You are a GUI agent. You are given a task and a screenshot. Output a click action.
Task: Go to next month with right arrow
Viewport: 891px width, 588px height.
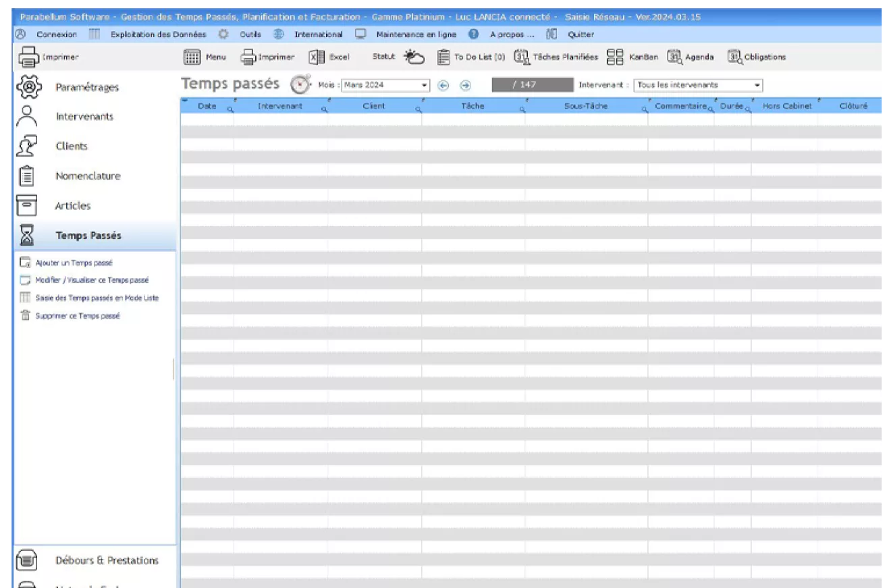click(465, 86)
